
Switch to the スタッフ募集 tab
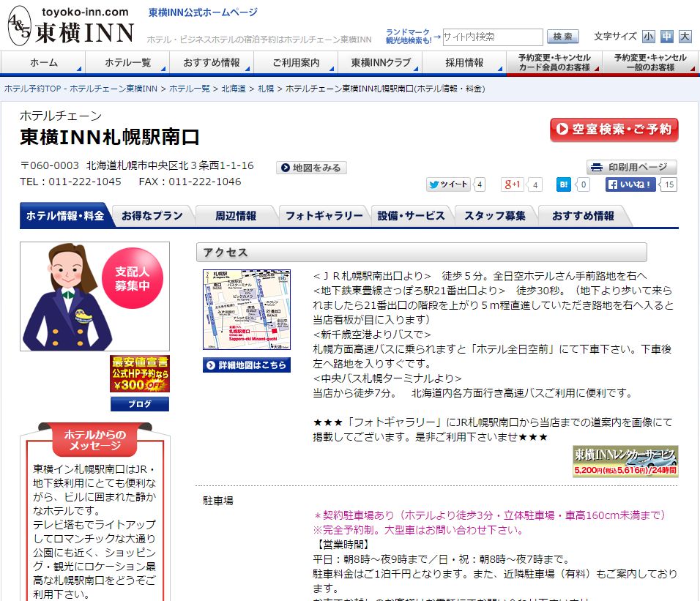click(x=495, y=216)
